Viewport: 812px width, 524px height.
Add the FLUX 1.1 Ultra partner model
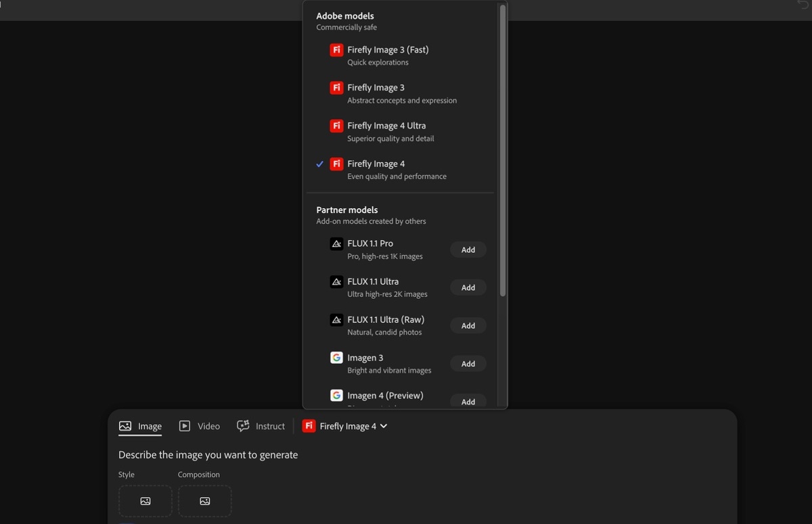(468, 287)
